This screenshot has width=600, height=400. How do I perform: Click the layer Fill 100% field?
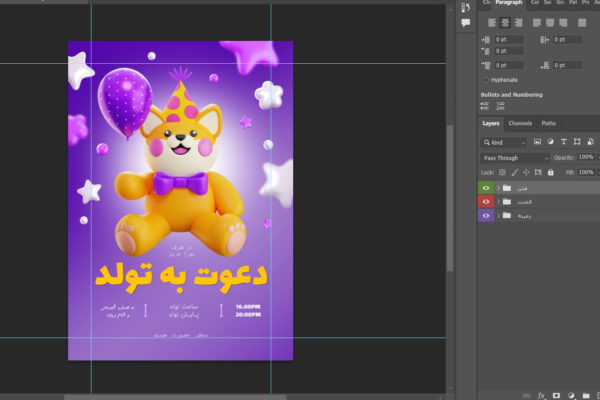(x=586, y=172)
